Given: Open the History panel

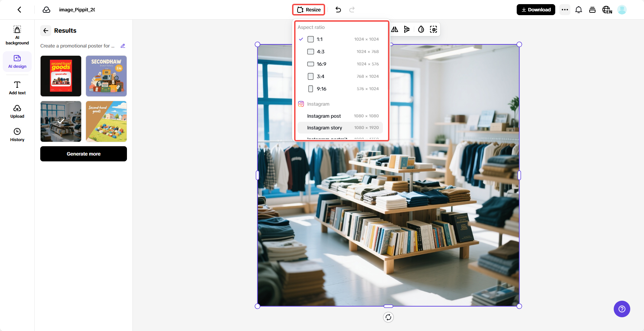Looking at the screenshot, I should (x=17, y=134).
